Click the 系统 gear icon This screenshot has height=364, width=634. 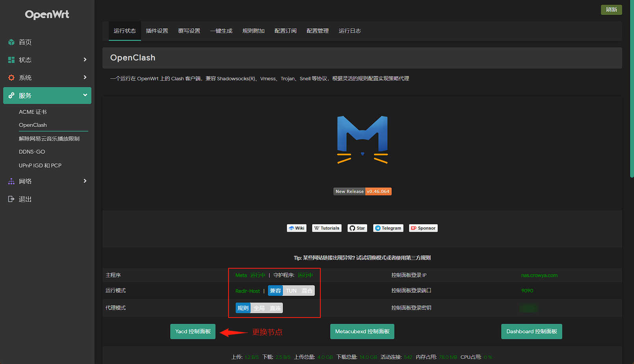11,78
